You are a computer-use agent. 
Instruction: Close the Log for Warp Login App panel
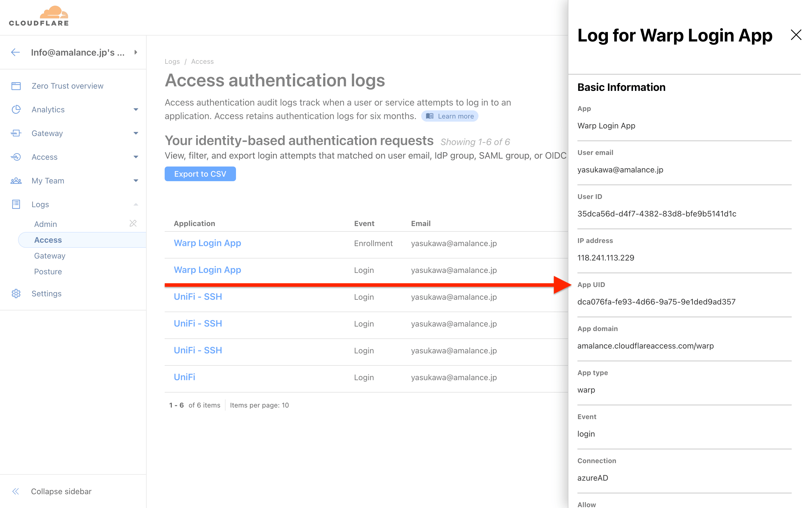click(x=796, y=35)
